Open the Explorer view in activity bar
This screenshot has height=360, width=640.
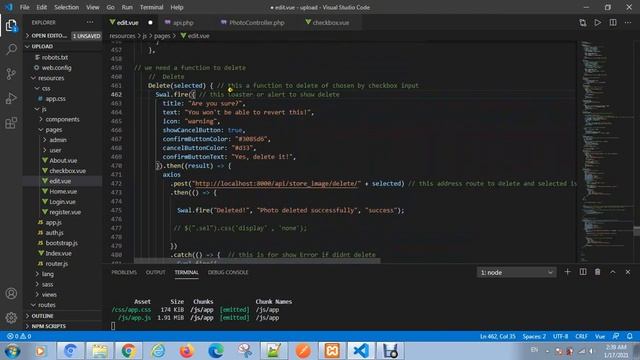pyautogui.click(x=11, y=26)
